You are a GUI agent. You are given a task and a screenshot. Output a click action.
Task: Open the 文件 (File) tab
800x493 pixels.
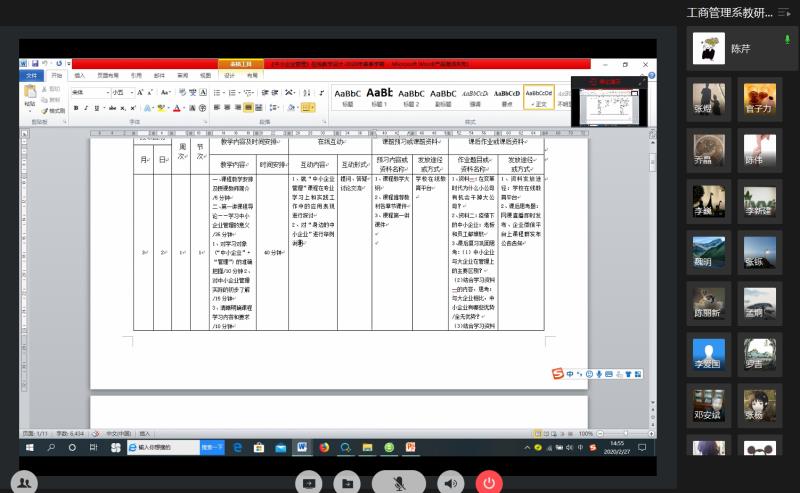point(31,75)
